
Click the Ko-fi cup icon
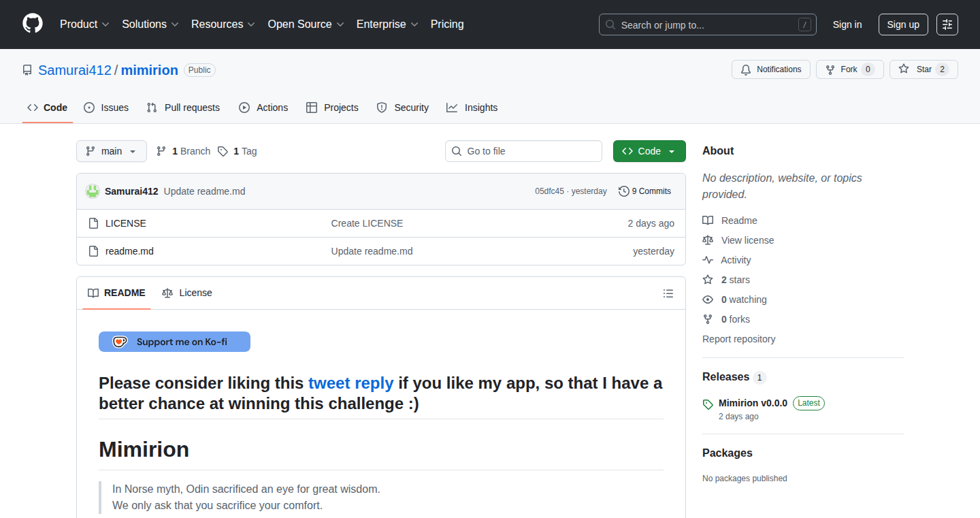120,342
